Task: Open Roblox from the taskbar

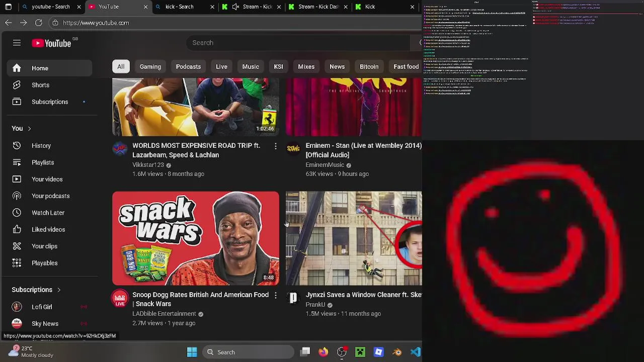Action: point(378,352)
